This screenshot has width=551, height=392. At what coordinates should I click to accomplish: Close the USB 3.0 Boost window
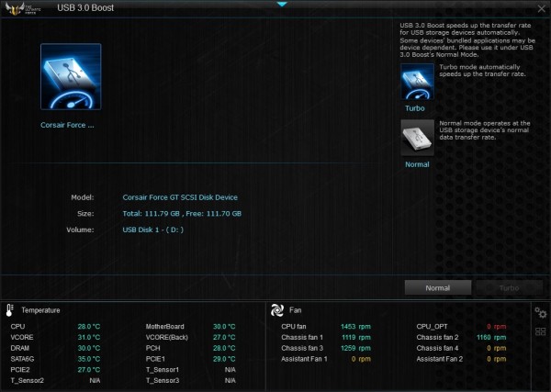(x=541, y=9)
